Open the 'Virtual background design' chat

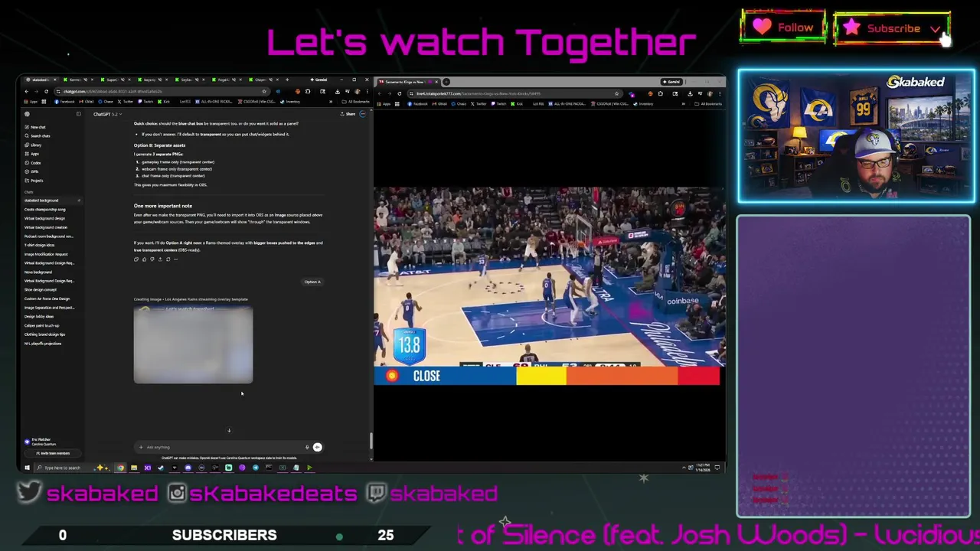(x=44, y=218)
